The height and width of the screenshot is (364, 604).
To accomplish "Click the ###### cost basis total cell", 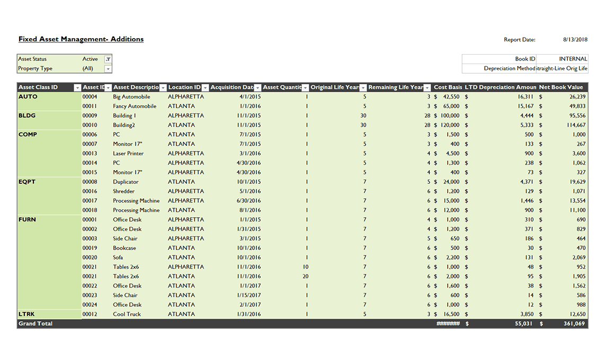I will pos(448,324).
